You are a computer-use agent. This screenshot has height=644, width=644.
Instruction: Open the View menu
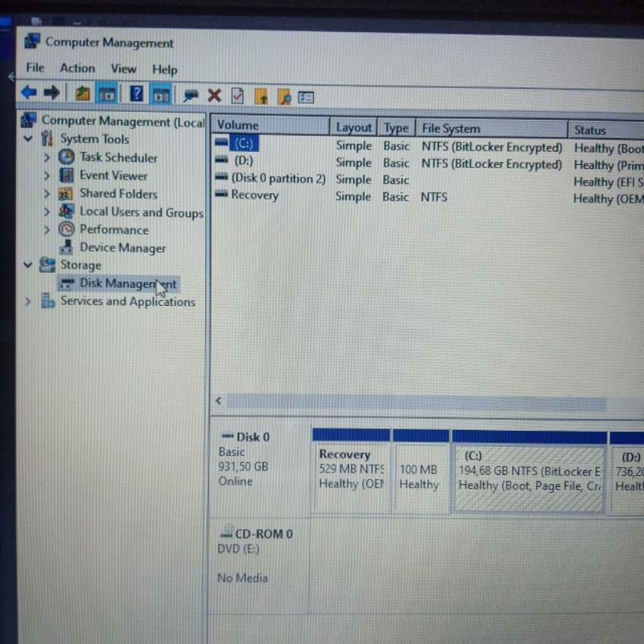[x=123, y=69]
